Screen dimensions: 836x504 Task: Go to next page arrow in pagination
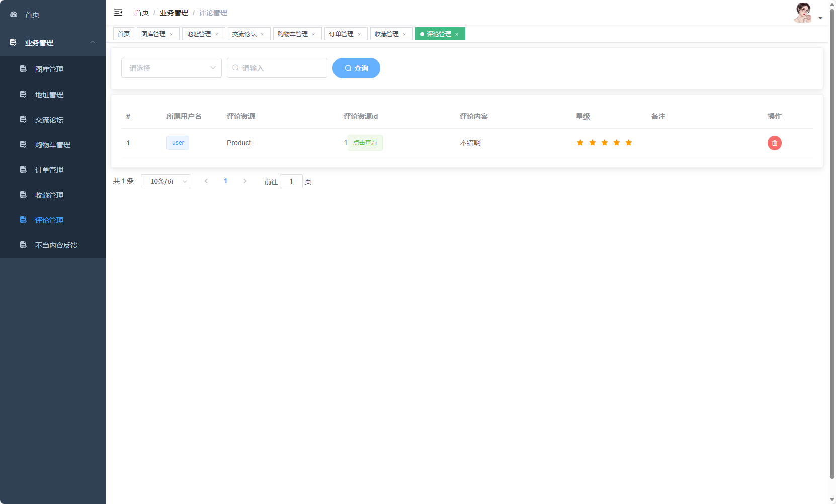[x=245, y=181]
